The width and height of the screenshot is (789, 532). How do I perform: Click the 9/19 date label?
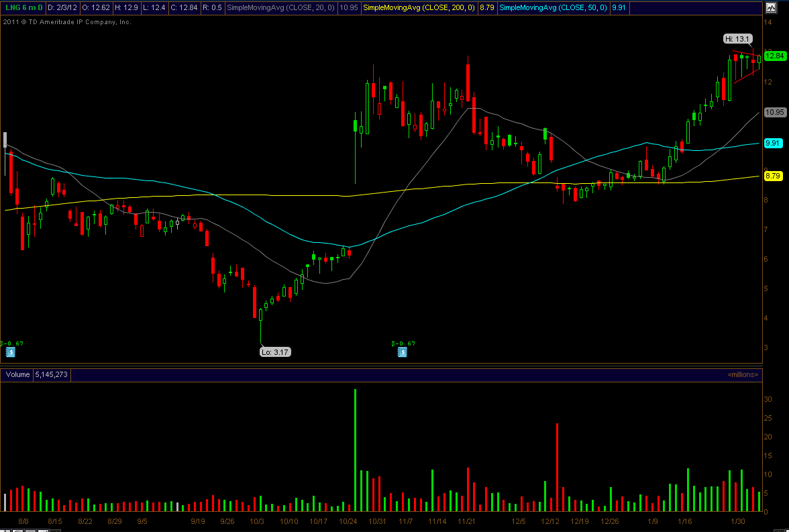[x=198, y=521]
